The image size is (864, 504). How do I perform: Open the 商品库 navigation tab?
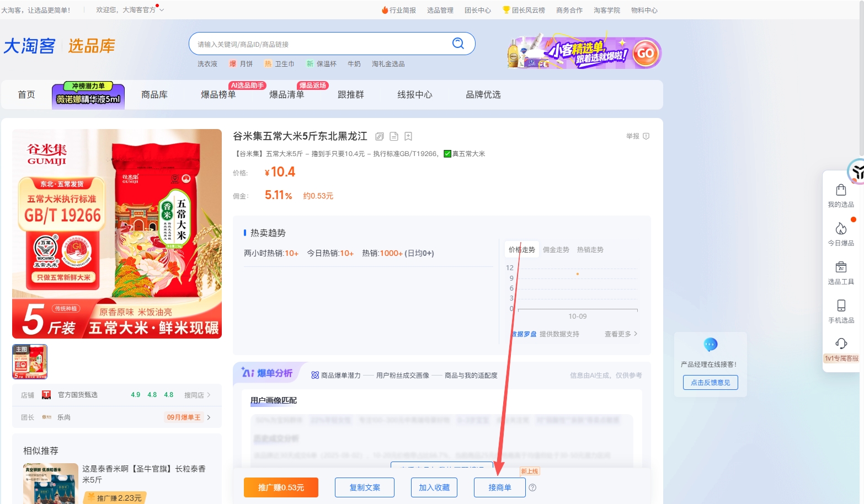point(154,95)
